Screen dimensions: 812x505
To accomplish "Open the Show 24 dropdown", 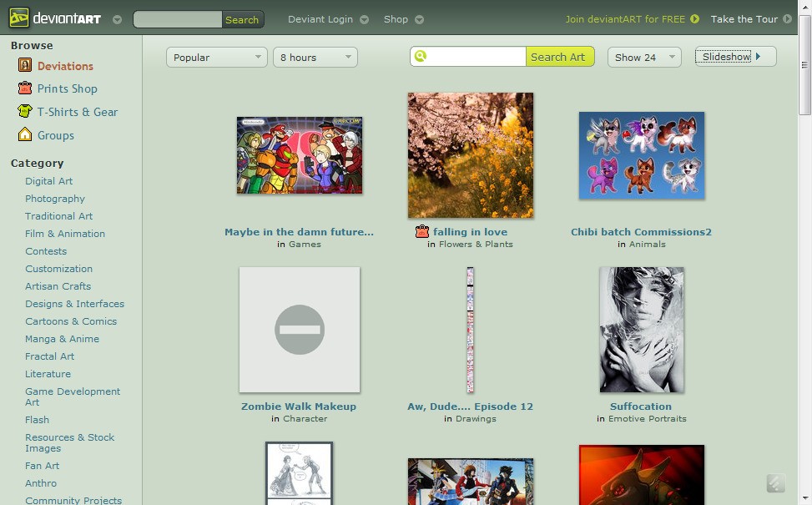I will [644, 57].
